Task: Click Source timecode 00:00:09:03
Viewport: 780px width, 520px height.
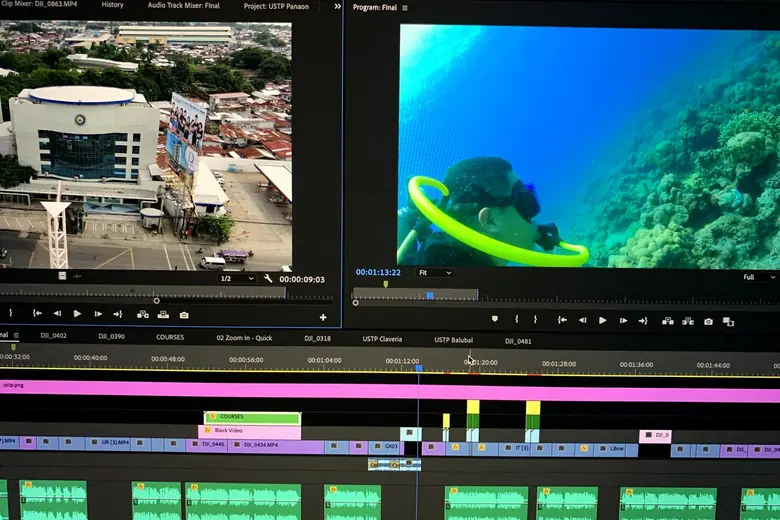Action: pyautogui.click(x=301, y=280)
